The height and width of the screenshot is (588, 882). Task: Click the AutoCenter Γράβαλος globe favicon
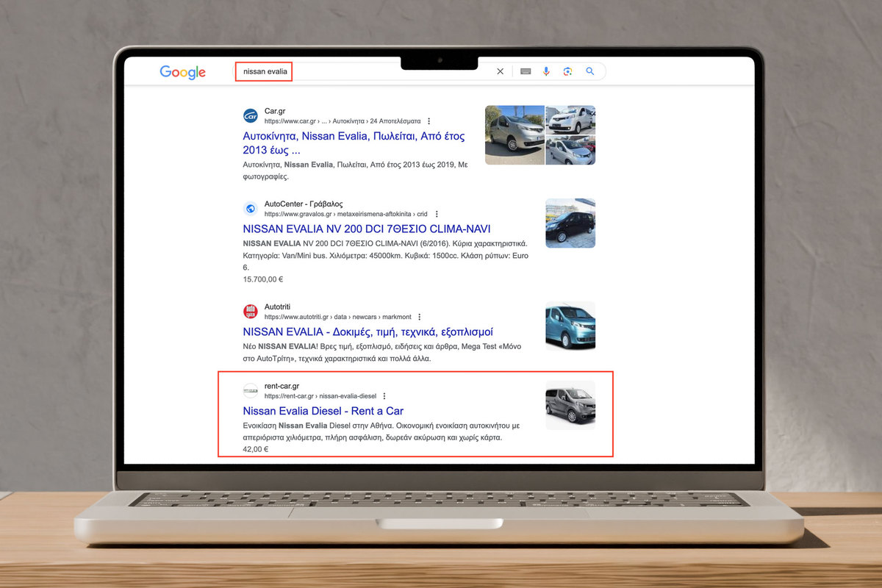click(x=251, y=209)
